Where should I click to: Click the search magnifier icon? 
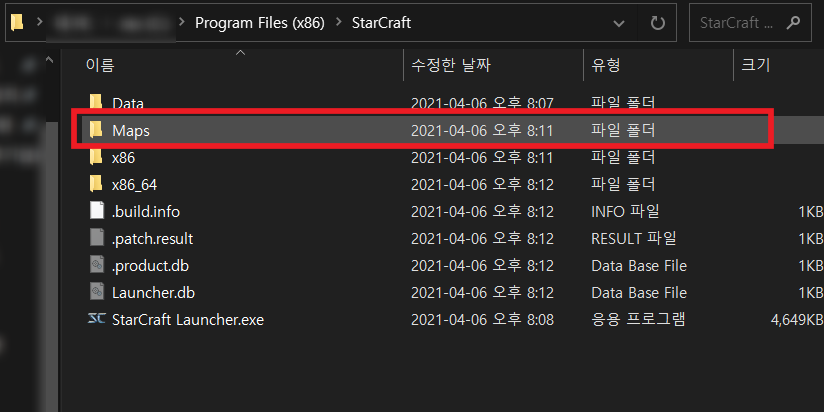pyautogui.click(x=792, y=23)
